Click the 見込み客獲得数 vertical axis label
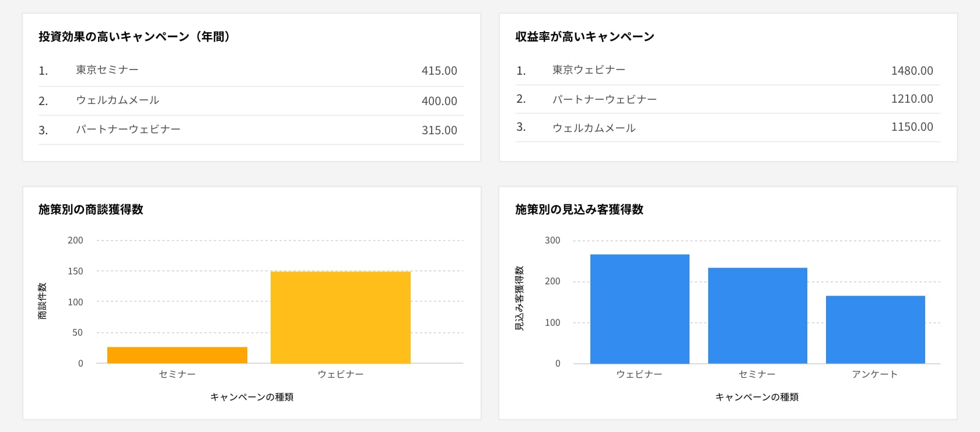 coord(519,298)
